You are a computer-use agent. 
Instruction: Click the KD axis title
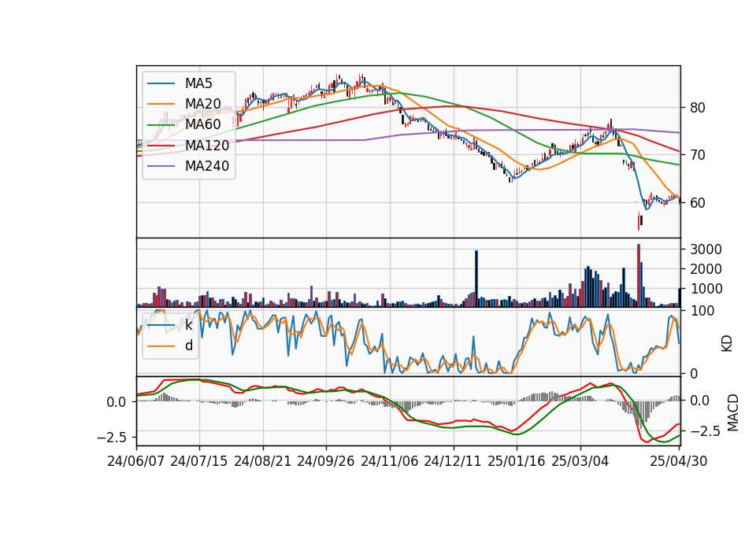coord(727,343)
